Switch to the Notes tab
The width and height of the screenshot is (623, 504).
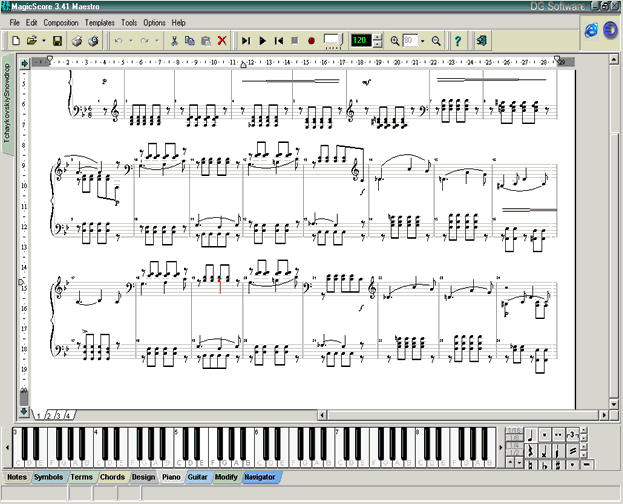[17, 477]
